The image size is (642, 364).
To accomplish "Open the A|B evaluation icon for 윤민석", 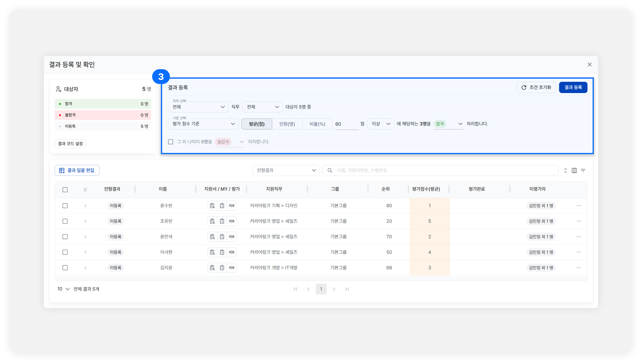I will coord(232,236).
